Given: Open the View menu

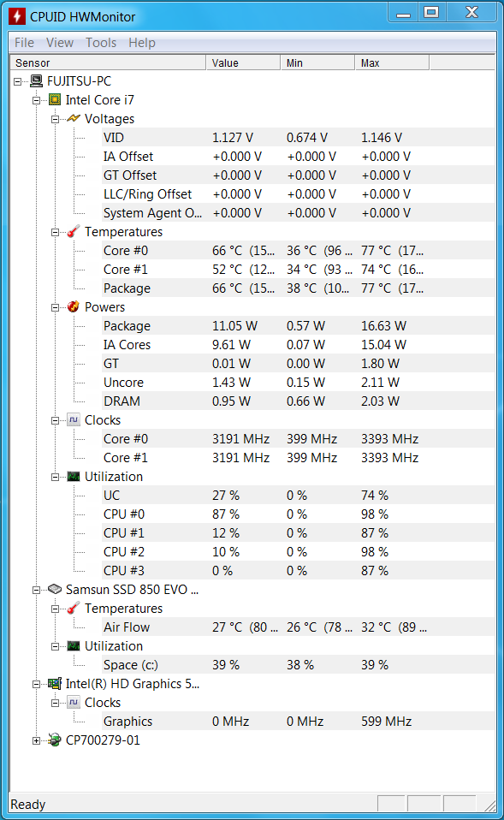Looking at the screenshot, I should (x=60, y=43).
